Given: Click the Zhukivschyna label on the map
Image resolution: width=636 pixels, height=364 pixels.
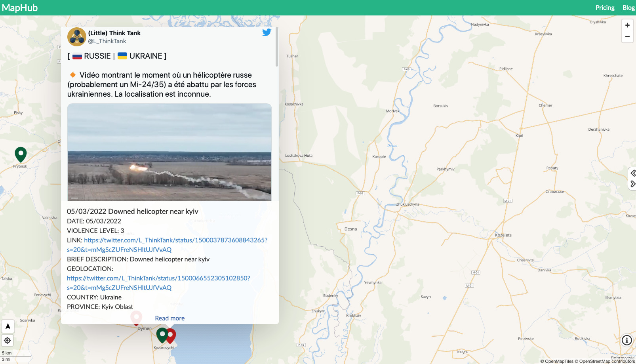Looking at the screenshot, I should click(x=407, y=204).
